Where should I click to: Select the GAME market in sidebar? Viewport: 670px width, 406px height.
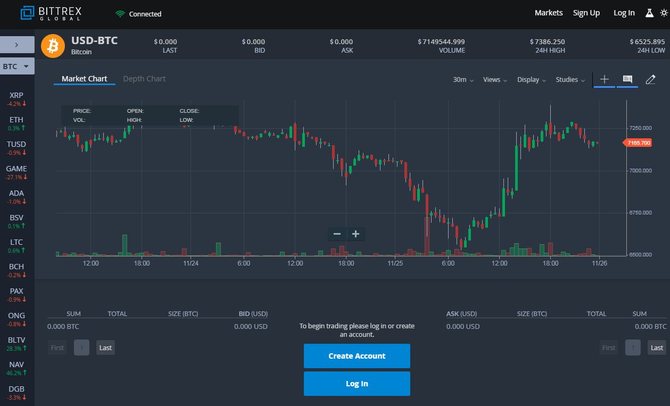(16, 172)
